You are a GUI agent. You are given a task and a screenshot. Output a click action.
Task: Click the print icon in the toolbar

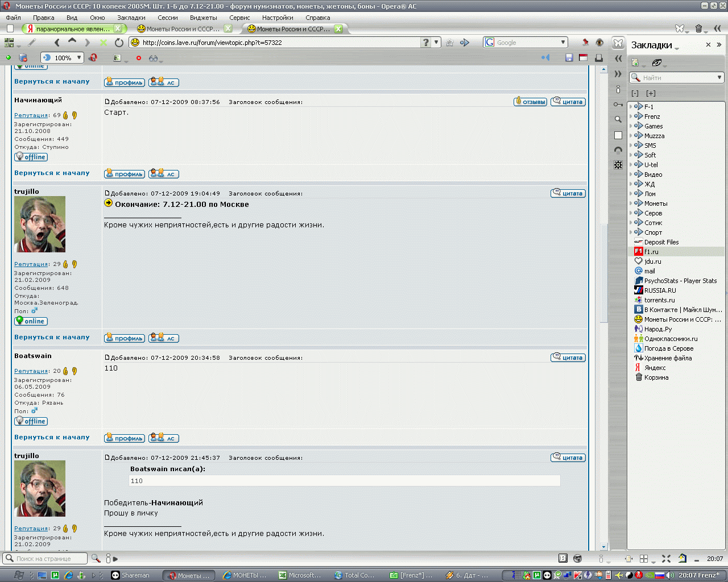tap(598, 57)
